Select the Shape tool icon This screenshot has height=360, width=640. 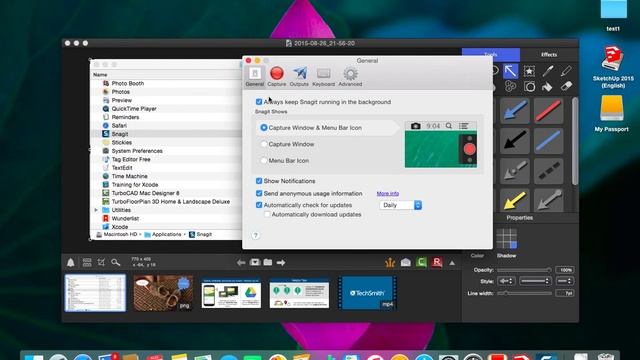click(x=529, y=87)
